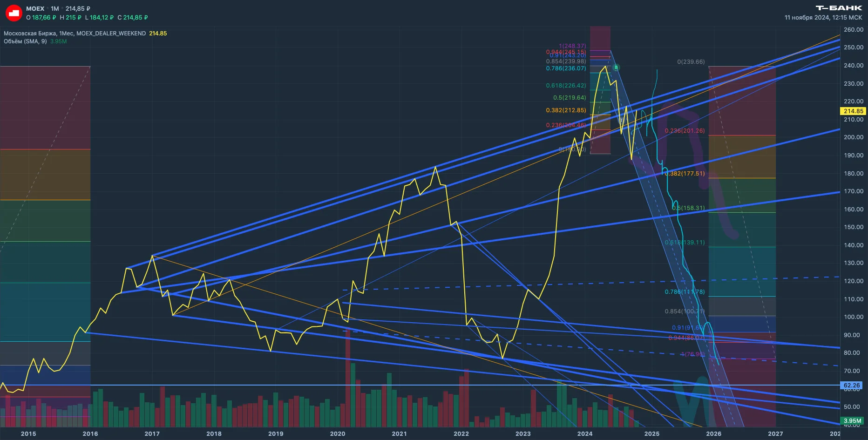Select the 0.618(226.42) Fibonacci label

click(566, 85)
